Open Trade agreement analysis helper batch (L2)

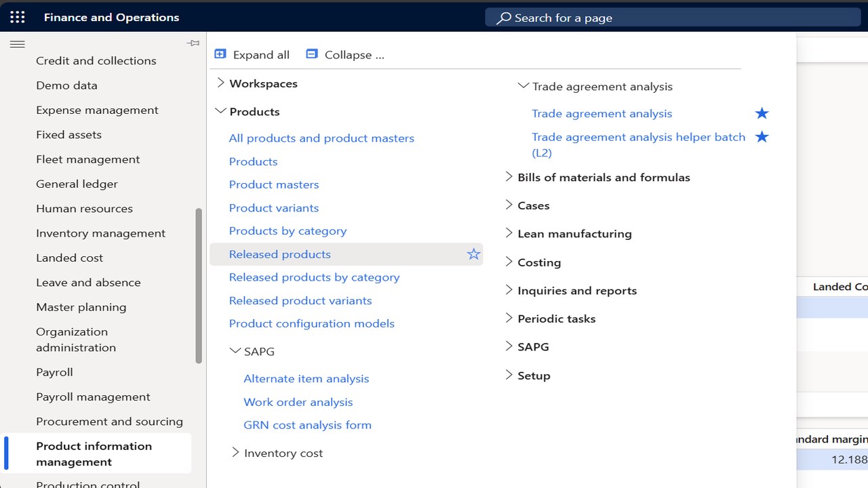pos(639,145)
